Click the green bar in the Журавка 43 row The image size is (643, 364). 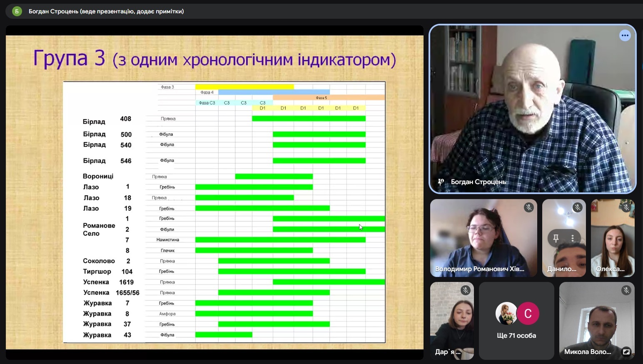click(224, 335)
